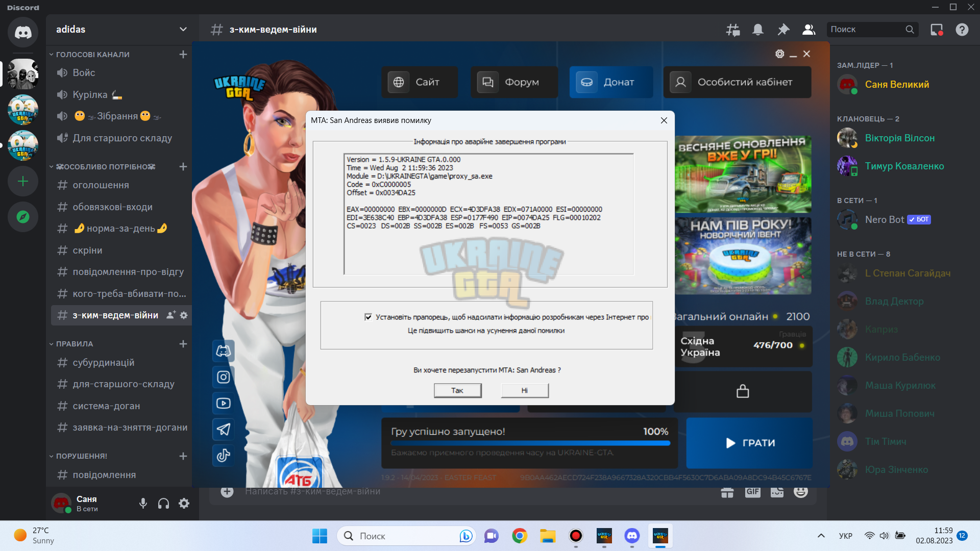Attach a file with plus icon

click(227, 491)
